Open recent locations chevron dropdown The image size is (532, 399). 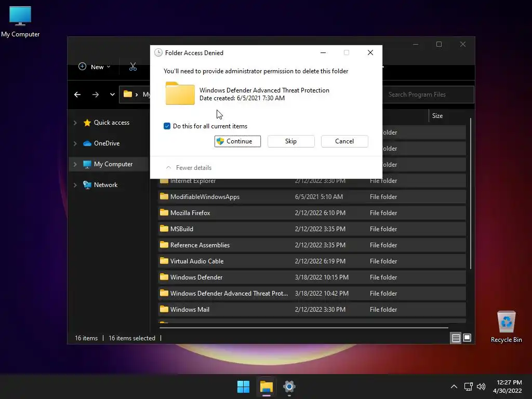[x=112, y=95]
